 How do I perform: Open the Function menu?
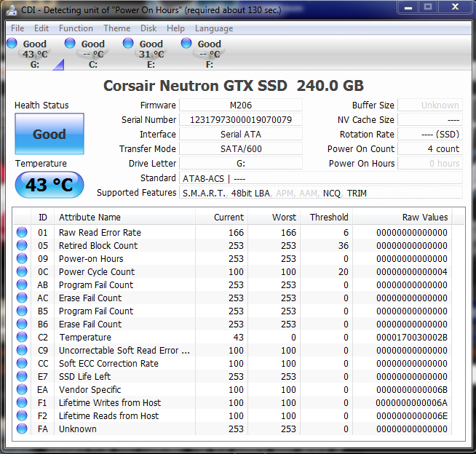click(x=76, y=28)
